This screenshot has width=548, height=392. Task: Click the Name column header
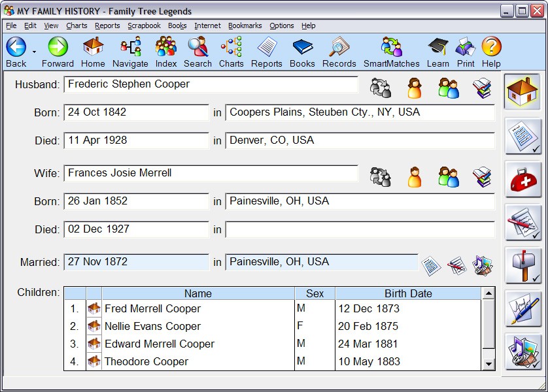[198, 293]
